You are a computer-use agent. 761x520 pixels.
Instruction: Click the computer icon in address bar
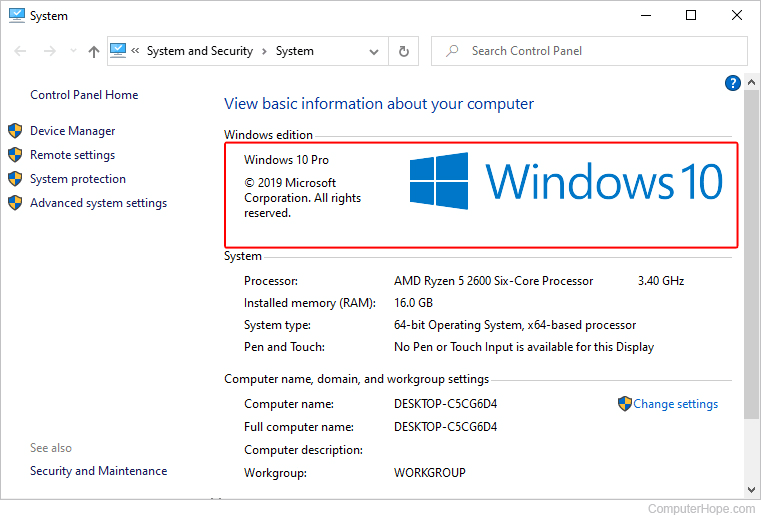coord(118,50)
